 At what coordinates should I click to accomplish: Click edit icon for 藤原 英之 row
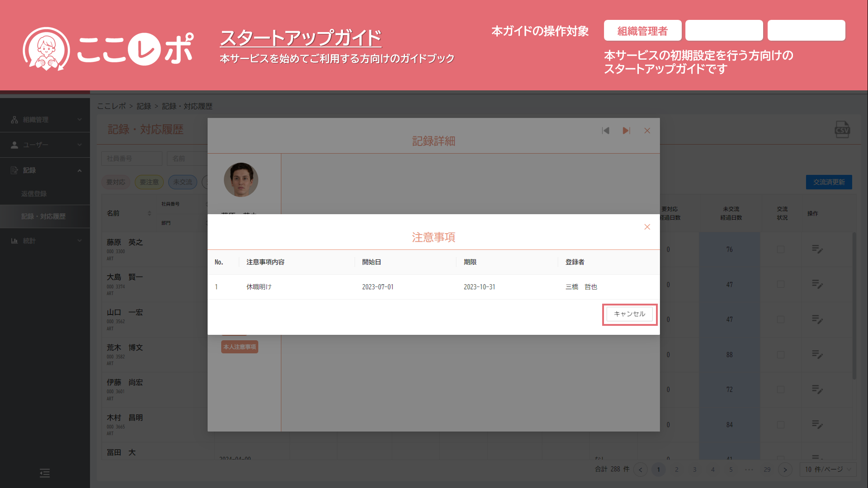pyautogui.click(x=817, y=249)
